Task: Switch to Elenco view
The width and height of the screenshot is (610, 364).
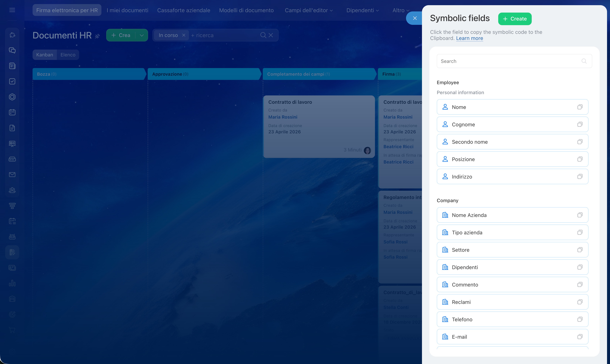Action: pyautogui.click(x=68, y=55)
